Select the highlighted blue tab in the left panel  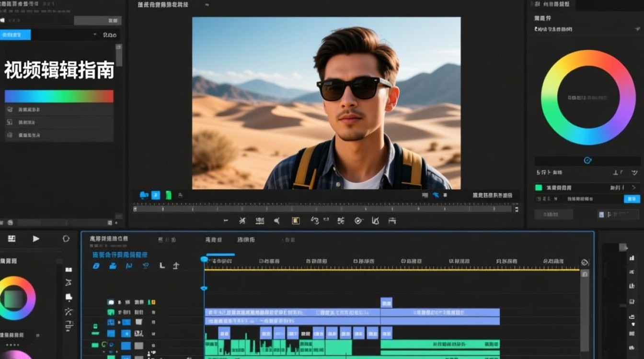(x=15, y=34)
